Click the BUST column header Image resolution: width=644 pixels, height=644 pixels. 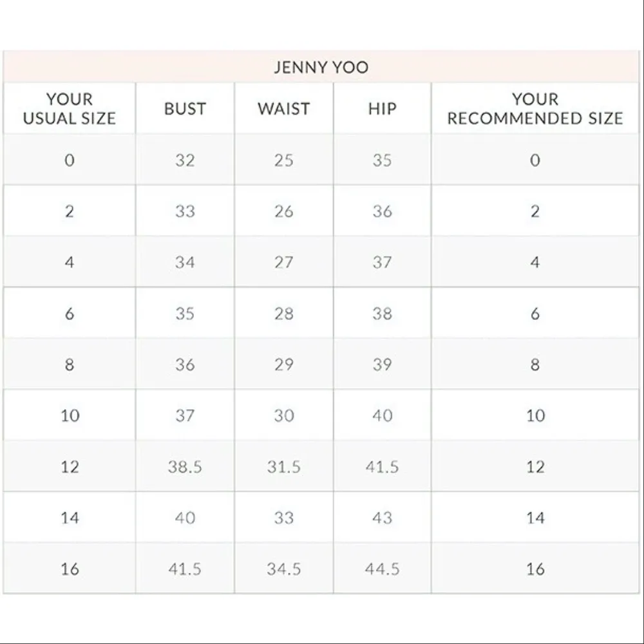tap(185, 109)
